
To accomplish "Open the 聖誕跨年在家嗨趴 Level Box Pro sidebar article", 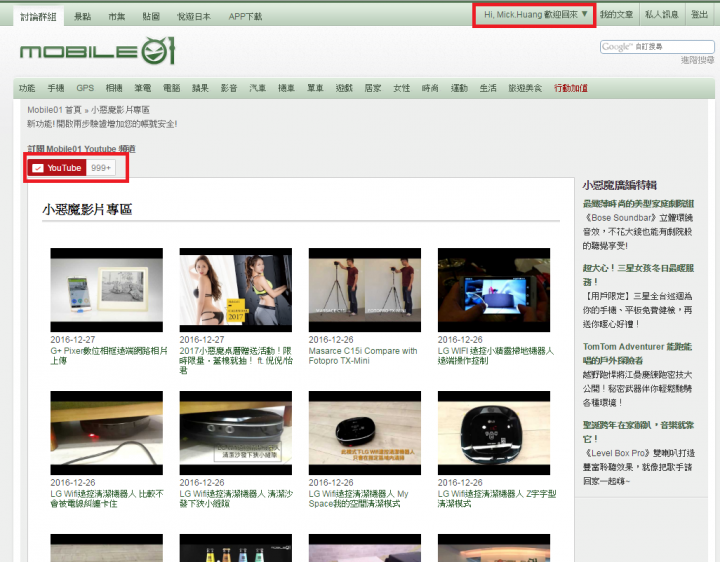I will tap(638, 432).
